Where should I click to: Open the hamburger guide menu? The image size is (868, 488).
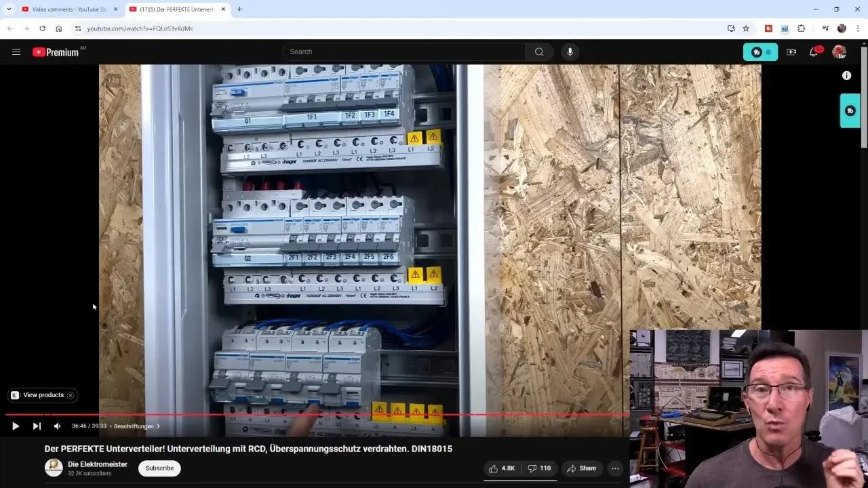[x=16, y=52]
